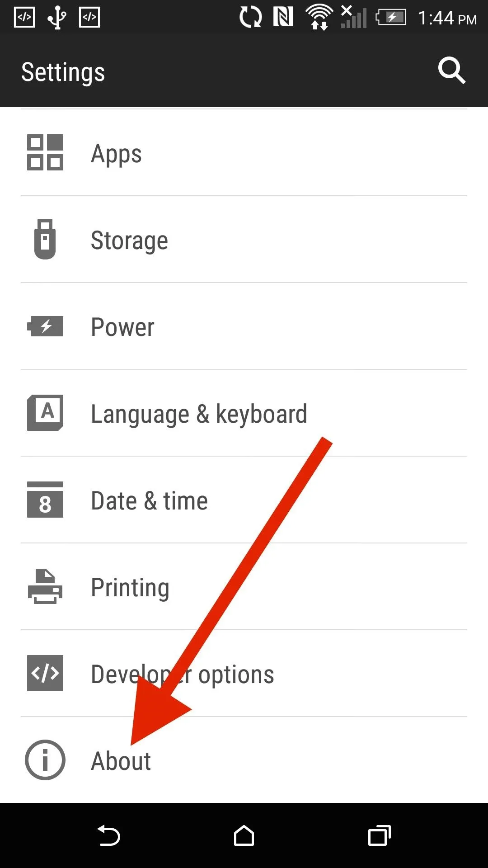The image size is (488, 868).
Task: Go to Date & time settings
Action: [149, 500]
